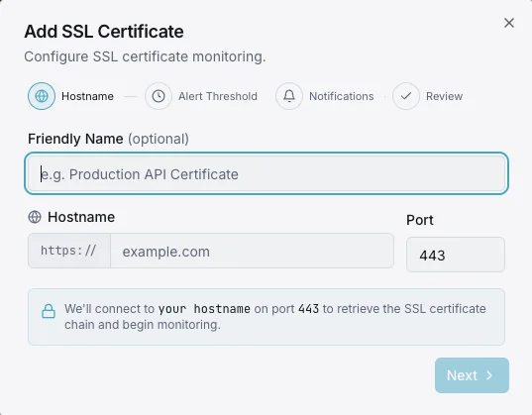Click the clock icon for Alert Threshold
532x415 pixels.
point(159,96)
